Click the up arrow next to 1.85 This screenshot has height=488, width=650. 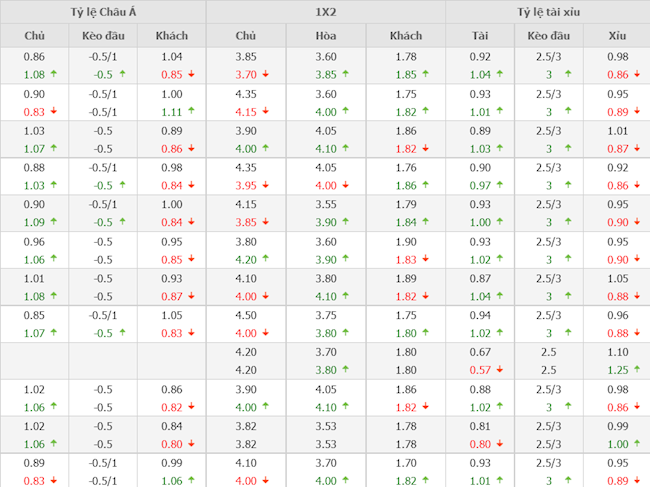click(x=426, y=75)
